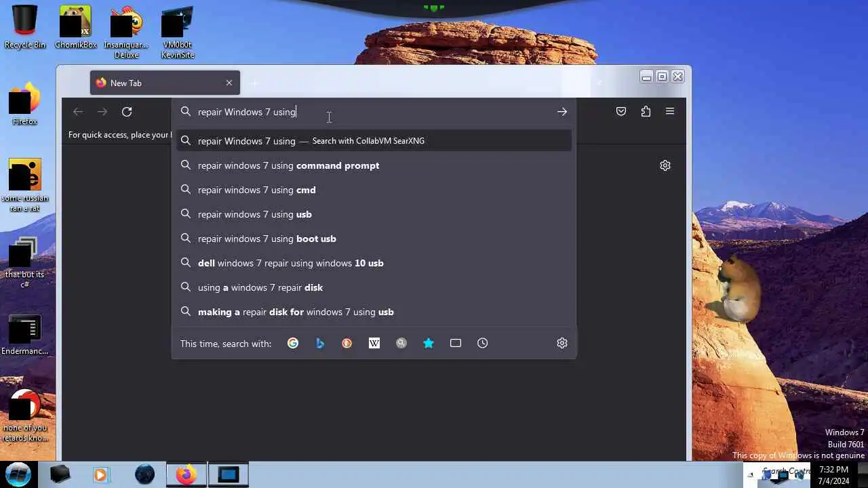
Task: Pick suggestion 'repair windows 7 using boot usb'
Action: (x=374, y=239)
